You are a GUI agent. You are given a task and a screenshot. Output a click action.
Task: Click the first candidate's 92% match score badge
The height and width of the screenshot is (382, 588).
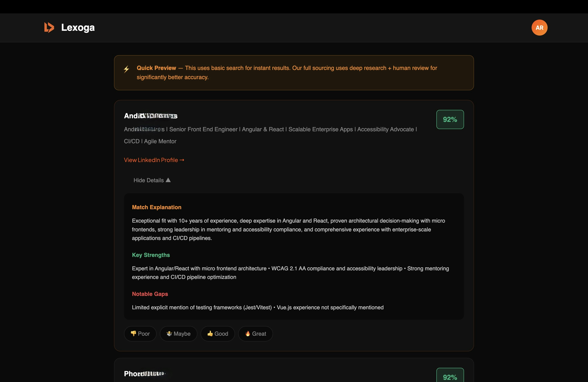450,119
